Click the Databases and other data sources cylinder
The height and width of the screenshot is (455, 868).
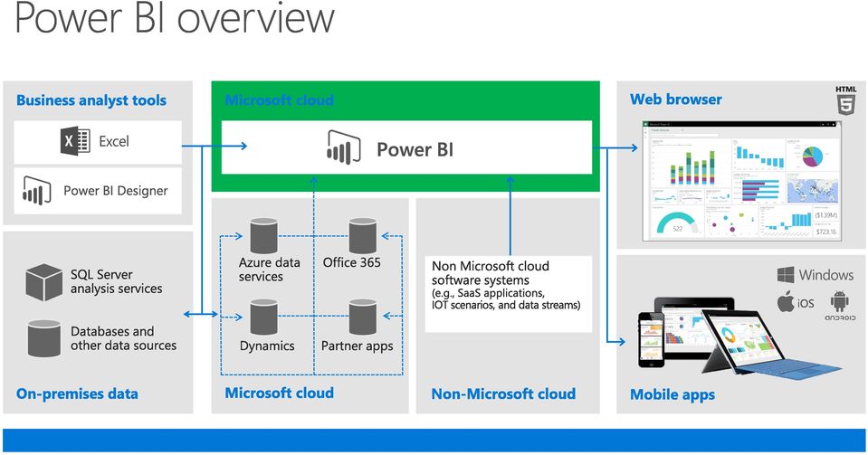pyautogui.click(x=43, y=337)
